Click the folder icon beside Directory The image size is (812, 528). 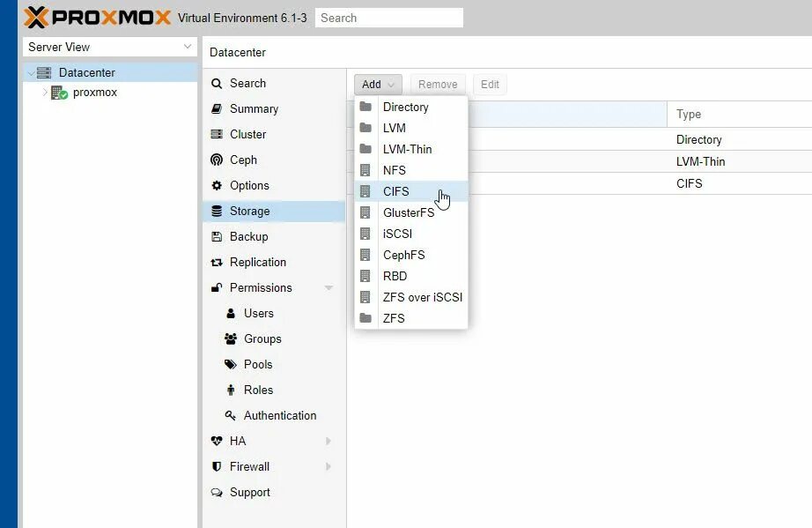[x=365, y=107]
